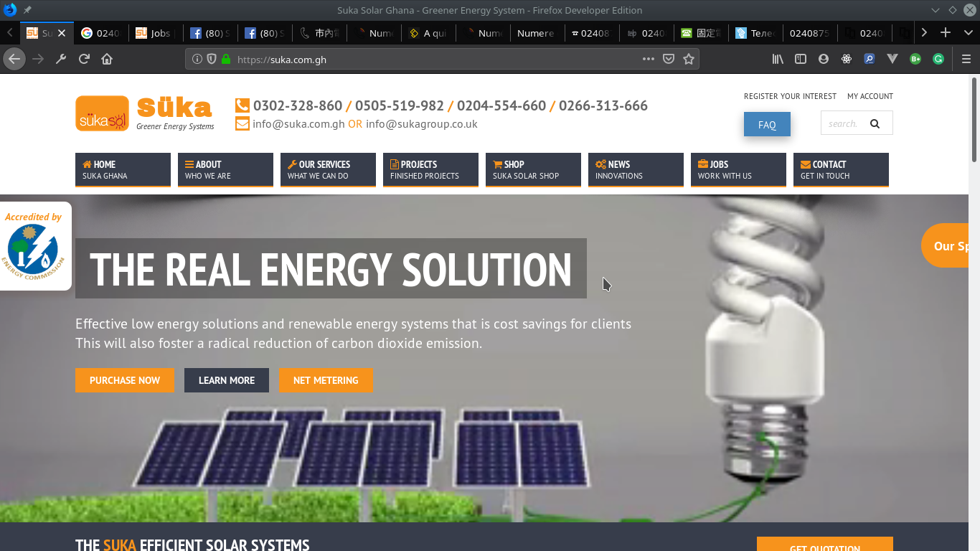
Task: Bookmark this page with the star
Action: (689, 59)
